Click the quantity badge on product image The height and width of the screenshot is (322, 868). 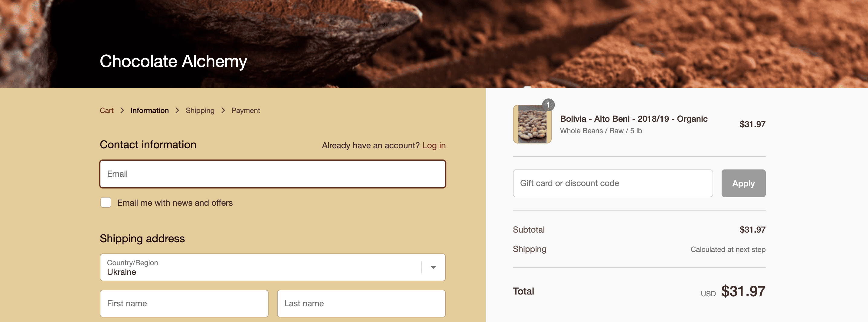click(548, 105)
